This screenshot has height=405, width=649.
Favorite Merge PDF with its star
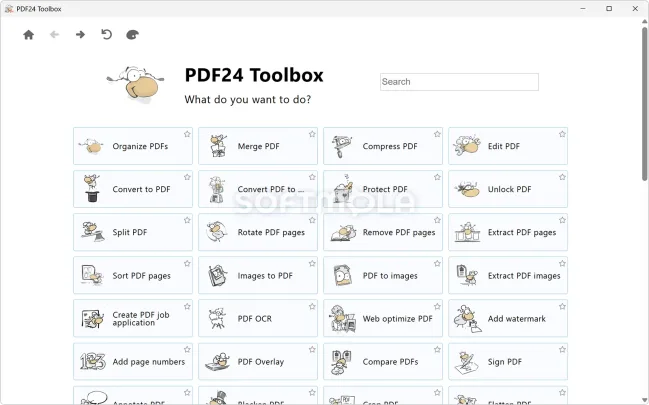coord(312,134)
